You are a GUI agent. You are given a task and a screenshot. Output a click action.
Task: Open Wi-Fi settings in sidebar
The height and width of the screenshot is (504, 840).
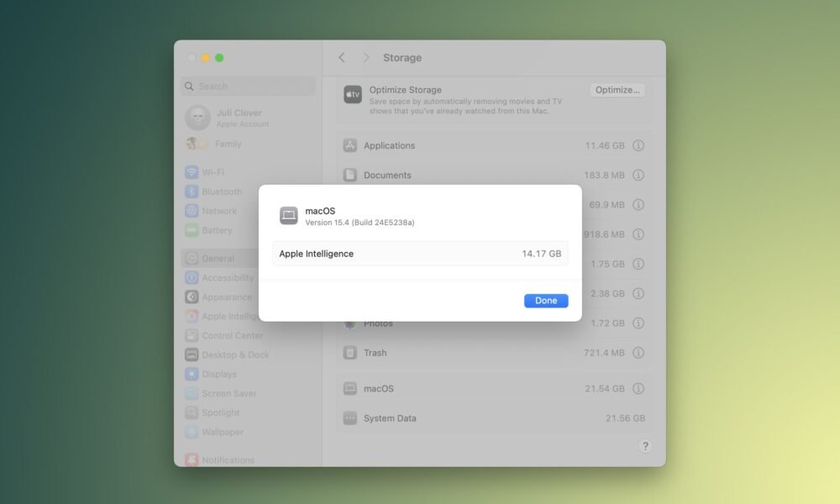[x=213, y=172]
